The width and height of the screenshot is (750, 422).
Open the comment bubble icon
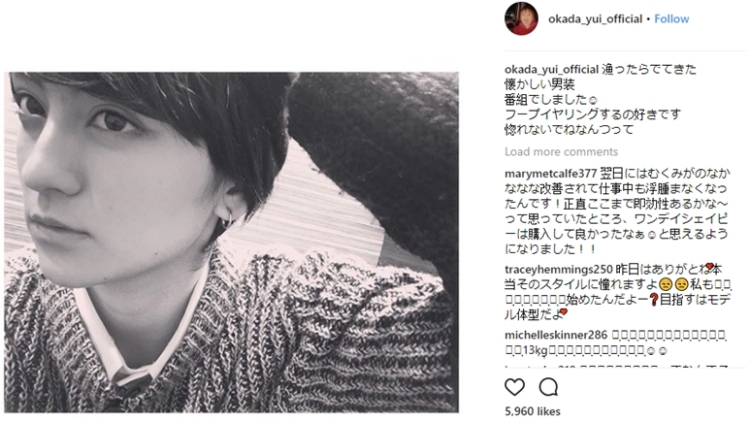tap(548, 387)
